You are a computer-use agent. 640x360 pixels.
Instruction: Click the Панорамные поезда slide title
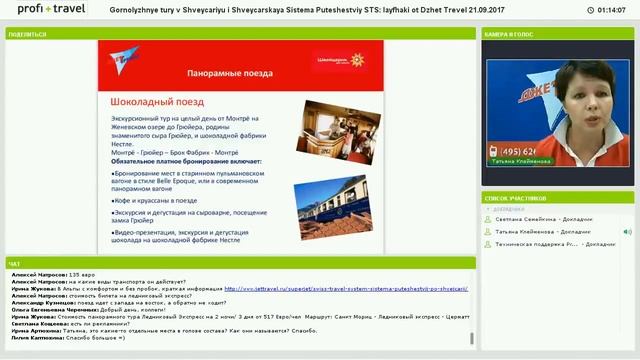pyautogui.click(x=230, y=73)
